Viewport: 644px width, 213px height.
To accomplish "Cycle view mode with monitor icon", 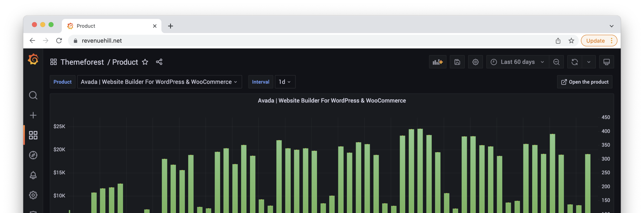I will click(606, 62).
